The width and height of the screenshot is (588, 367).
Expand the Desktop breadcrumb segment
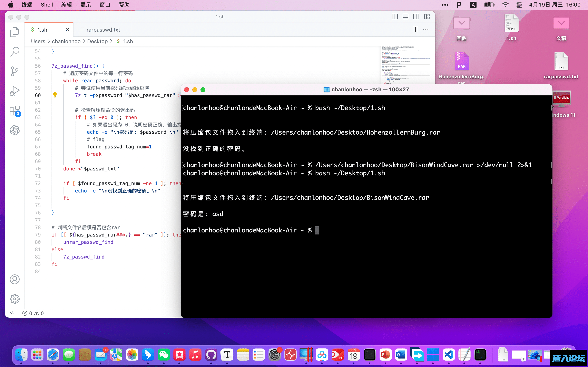97,41
